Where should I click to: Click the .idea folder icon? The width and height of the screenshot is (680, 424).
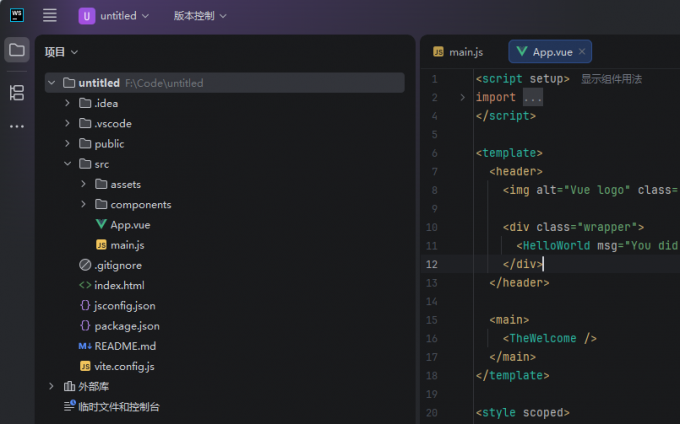tap(85, 103)
